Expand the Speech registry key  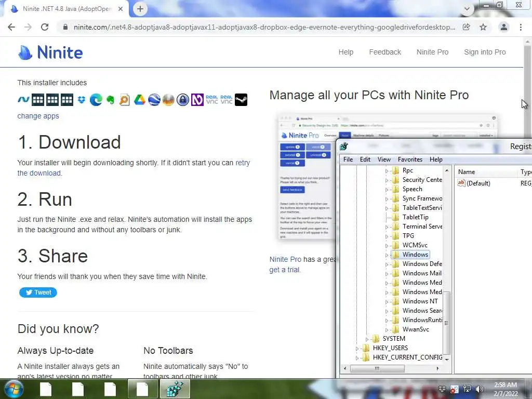387,190
